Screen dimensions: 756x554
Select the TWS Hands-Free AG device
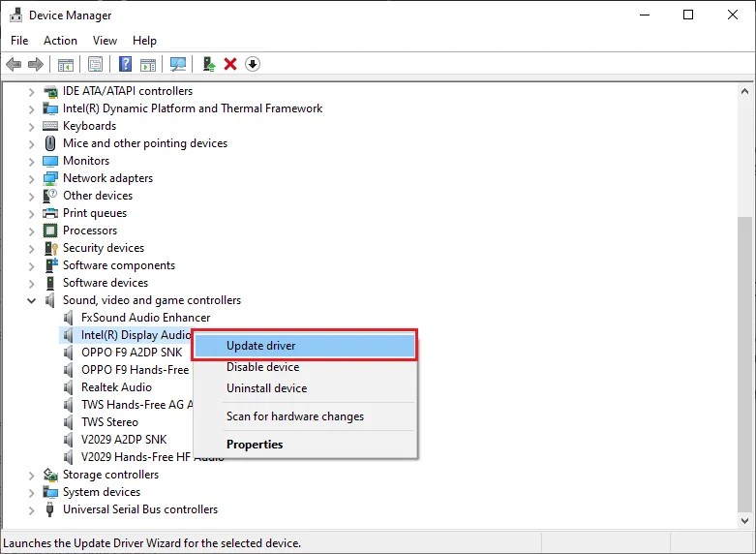[136, 405]
